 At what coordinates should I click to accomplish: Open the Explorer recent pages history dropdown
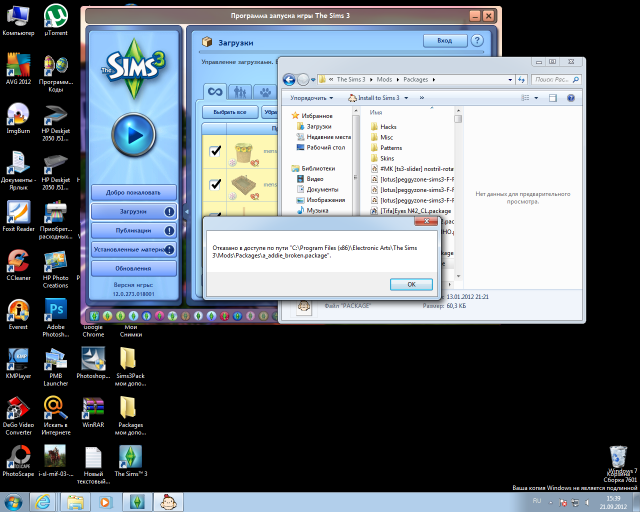coord(313,80)
